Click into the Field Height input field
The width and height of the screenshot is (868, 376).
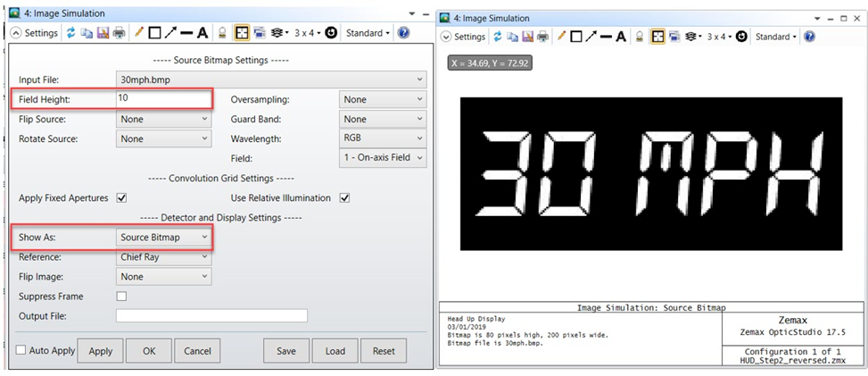click(x=164, y=99)
